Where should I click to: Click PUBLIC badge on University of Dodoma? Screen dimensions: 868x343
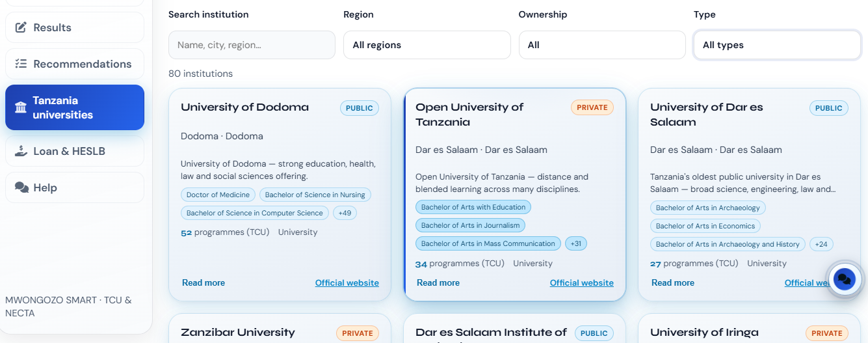click(360, 108)
